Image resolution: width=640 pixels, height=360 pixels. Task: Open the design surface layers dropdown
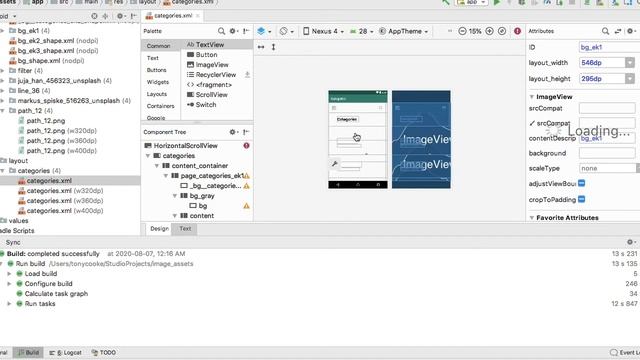click(x=264, y=31)
